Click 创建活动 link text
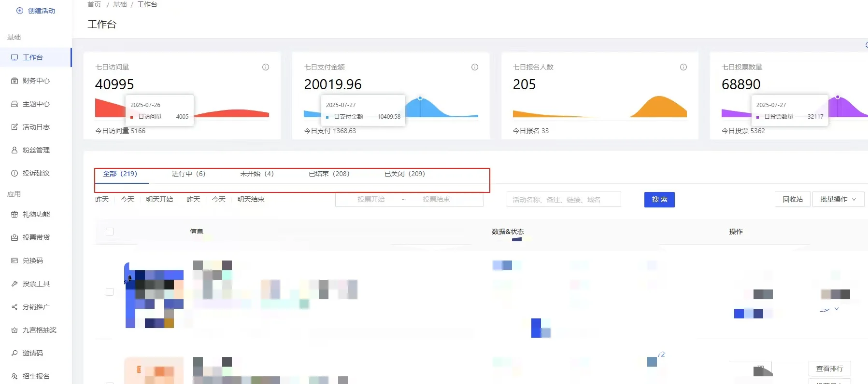The image size is (868, 384). point(42,11)
